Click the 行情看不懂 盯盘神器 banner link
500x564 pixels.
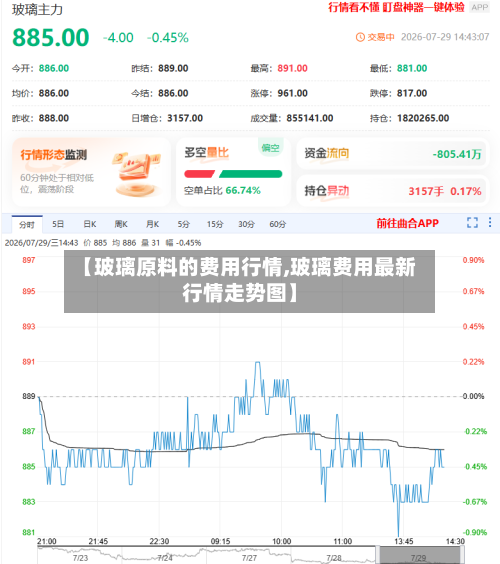coord(396,7)
